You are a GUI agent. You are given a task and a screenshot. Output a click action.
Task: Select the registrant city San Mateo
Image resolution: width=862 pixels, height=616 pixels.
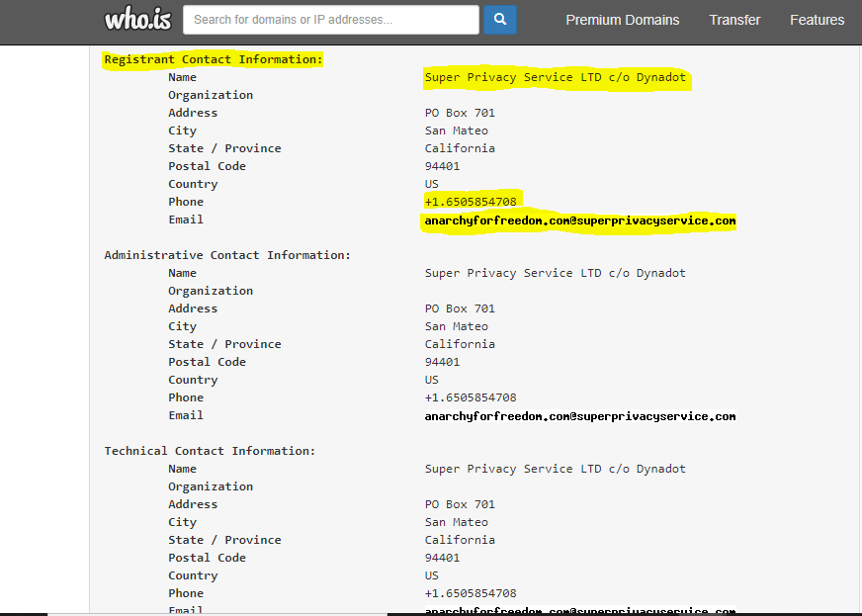[x=457, y=131]
